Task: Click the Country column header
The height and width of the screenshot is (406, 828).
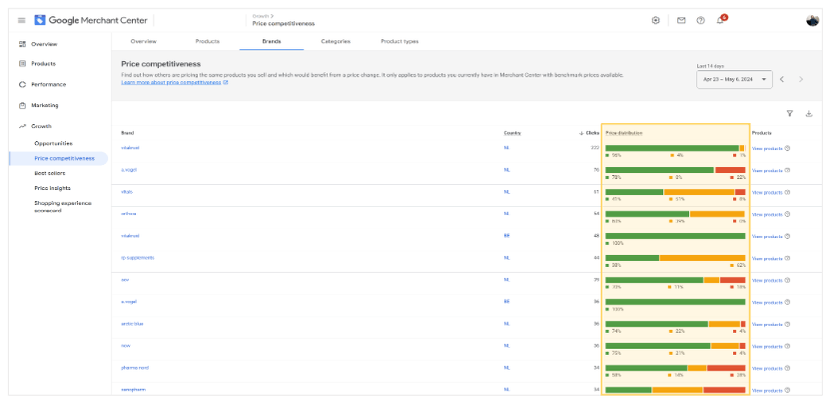Action: [512, 133]
